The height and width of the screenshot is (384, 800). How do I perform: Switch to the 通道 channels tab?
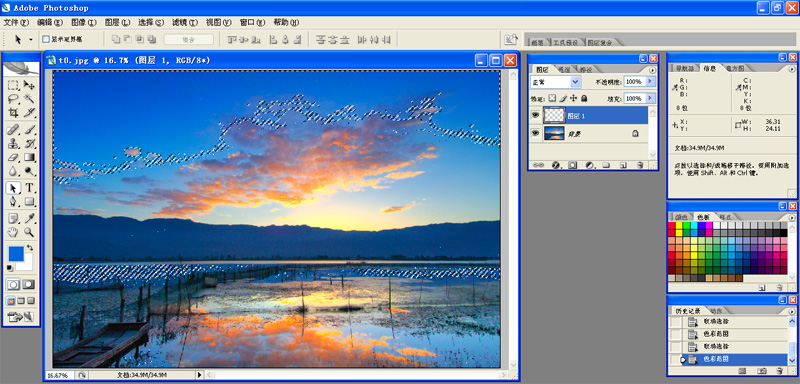pos(564,69)
